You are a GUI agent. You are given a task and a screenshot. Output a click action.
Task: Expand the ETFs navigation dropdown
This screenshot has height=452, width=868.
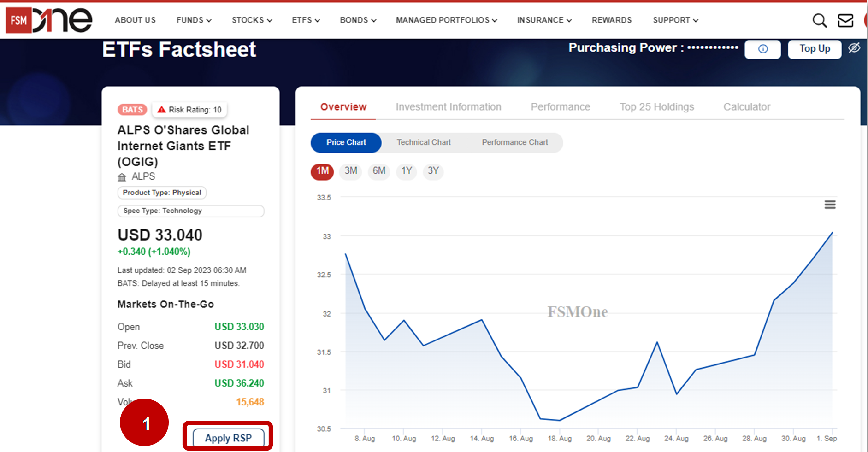[305, 20]
